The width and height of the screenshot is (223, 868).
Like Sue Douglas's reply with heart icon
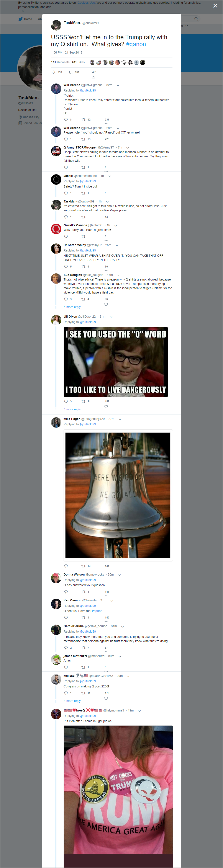[x=106, y=304]
